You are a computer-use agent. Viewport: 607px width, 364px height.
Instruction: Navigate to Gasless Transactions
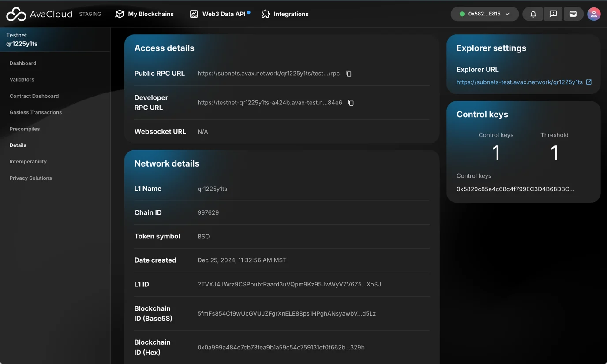tap(36, 112)
